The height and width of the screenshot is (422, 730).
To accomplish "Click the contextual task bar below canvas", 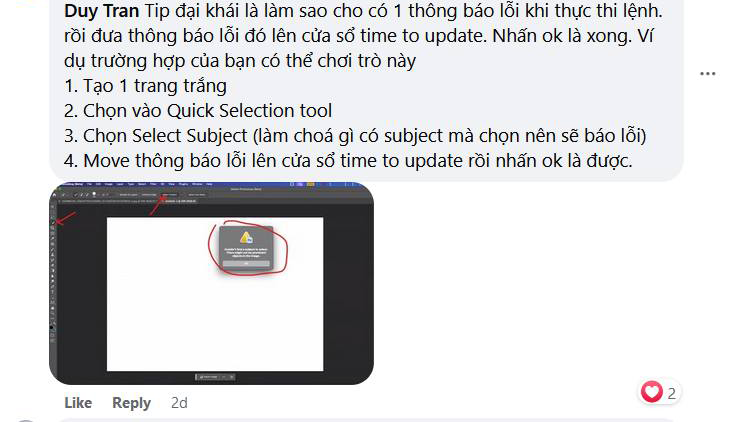I will click(x=215, y=376).
